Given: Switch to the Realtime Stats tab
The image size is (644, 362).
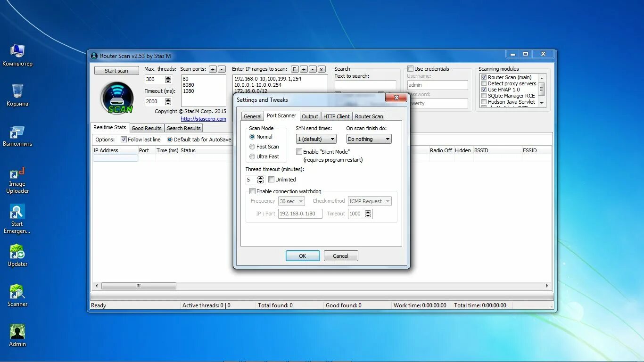Looking at the screenshot, I should [x=109, y=127].
